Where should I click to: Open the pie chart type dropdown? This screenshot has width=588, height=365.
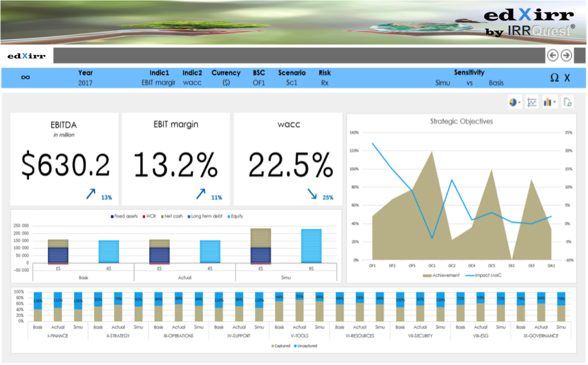[514, 102]
